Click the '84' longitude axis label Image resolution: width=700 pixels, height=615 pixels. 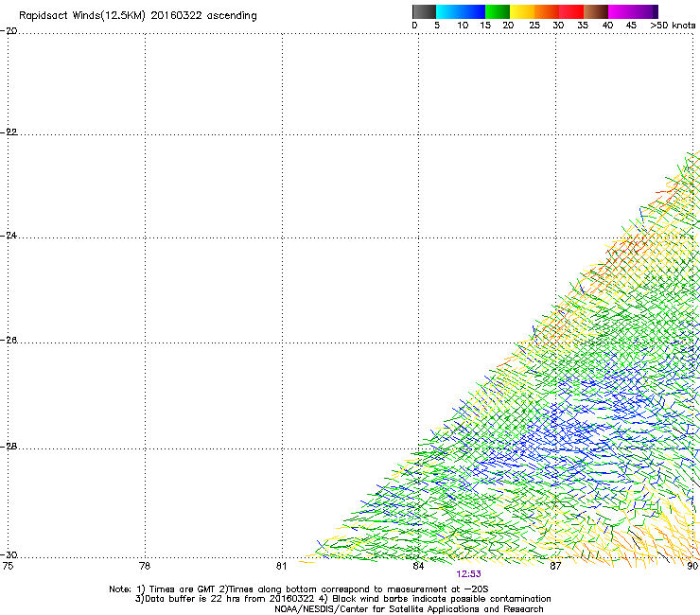point(418,566)
